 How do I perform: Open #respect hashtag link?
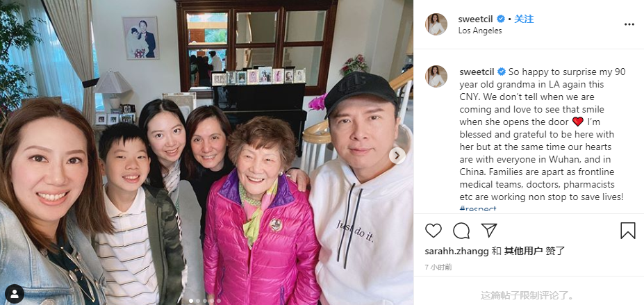coord(478,208)
